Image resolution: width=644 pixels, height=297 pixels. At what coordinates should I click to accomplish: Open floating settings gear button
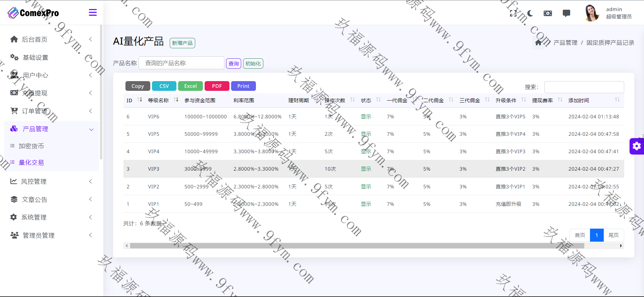tap(637, 146)
